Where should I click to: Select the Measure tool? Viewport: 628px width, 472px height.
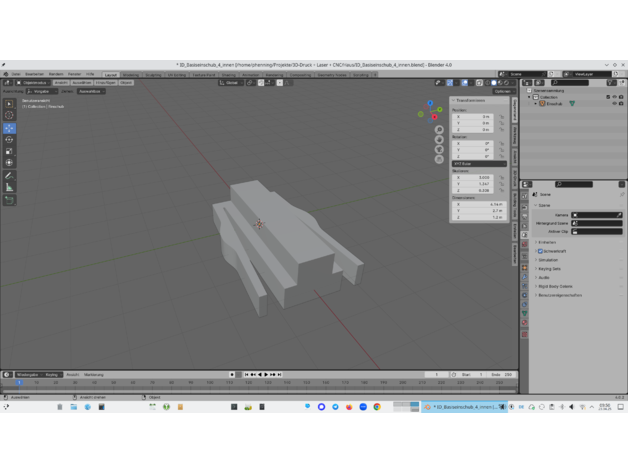(x=10, y=187)
